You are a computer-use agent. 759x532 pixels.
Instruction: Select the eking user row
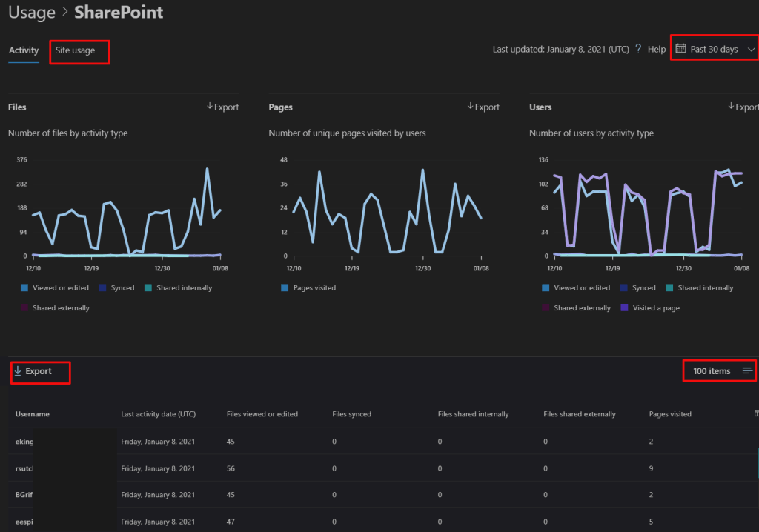pos(24,441)
